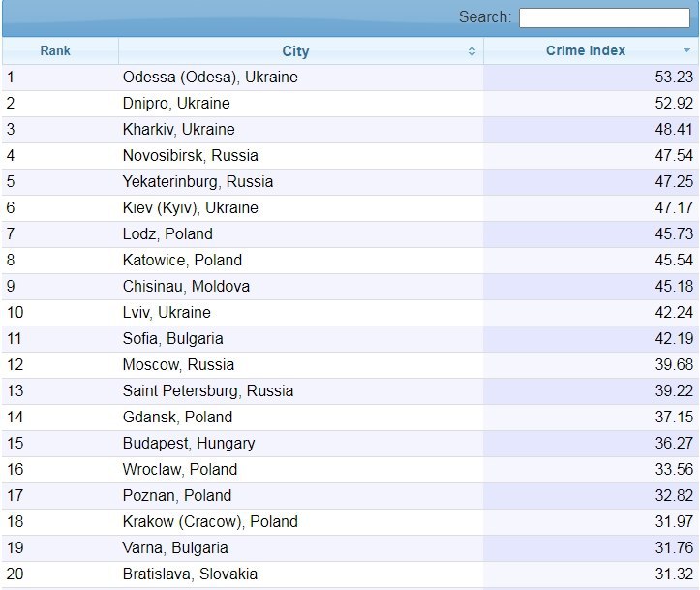The width and height of the screenshot is (700, 590).
Task: Select Budapest, Hungary entry
Action: pos(189,444)
